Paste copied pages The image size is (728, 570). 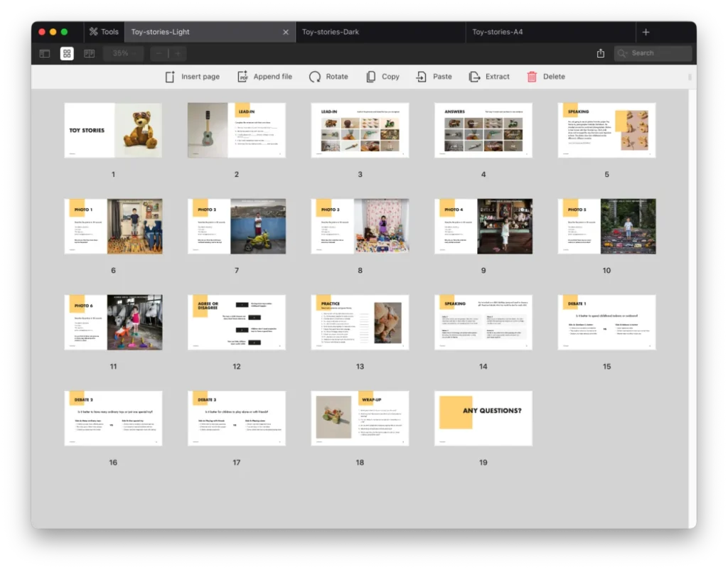pyautogui.click(x=422, y=77)
